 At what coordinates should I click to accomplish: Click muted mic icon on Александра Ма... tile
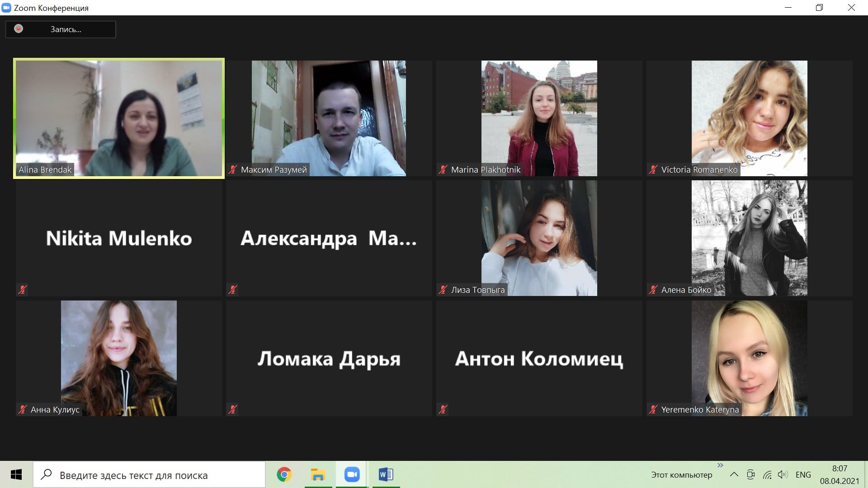click(x=233, y=290)
